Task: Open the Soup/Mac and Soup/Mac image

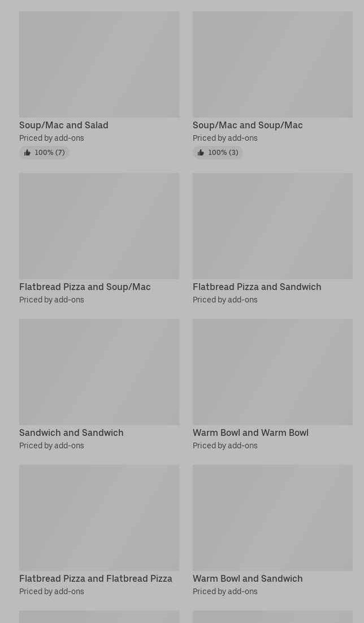Action: (272, 64)
